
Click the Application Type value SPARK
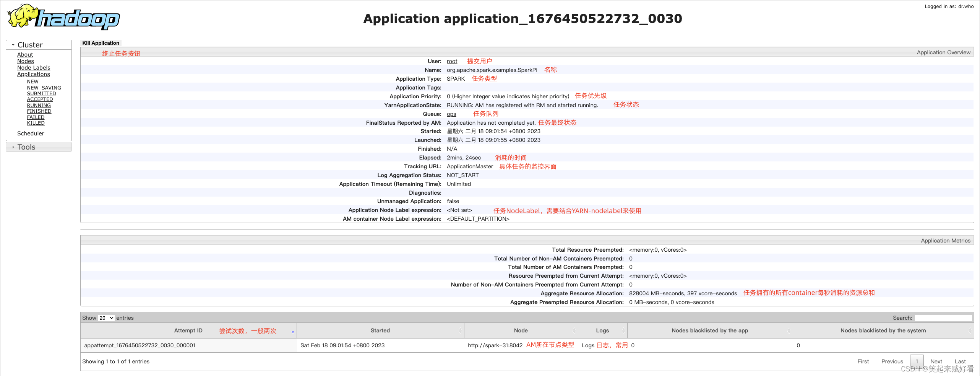[456, 79]
